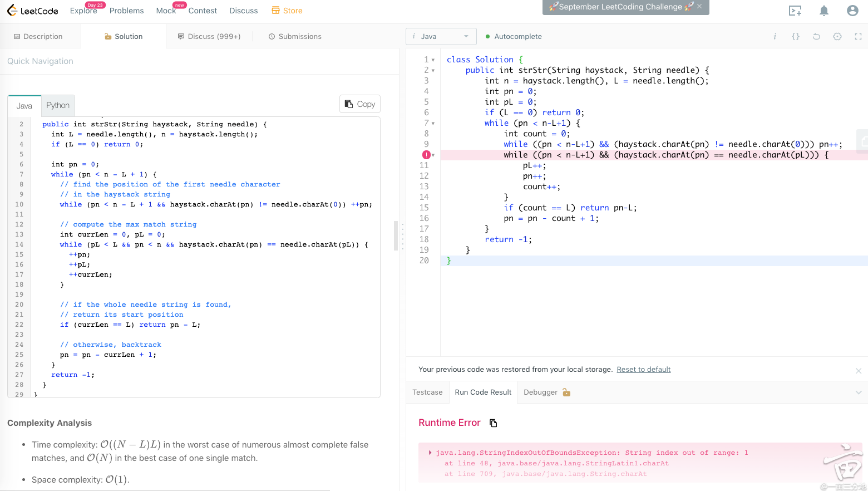
Task: Click the error marker on line 10
Action: 426,155
